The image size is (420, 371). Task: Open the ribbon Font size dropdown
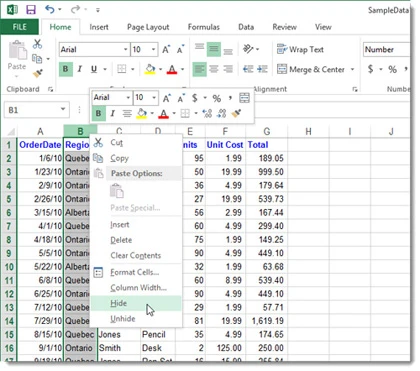153,50
